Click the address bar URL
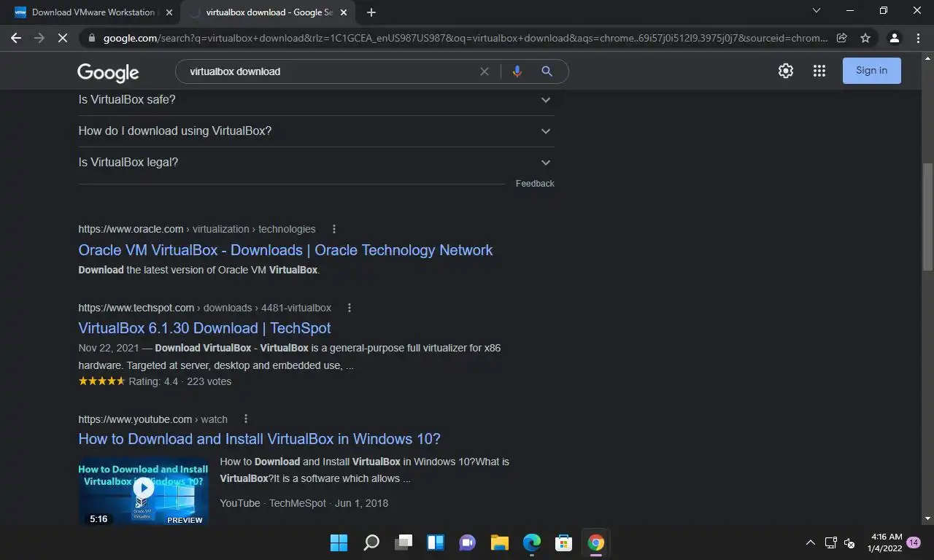Image resolution: width=934 pixels, height=560 pixels. [465, 38]
